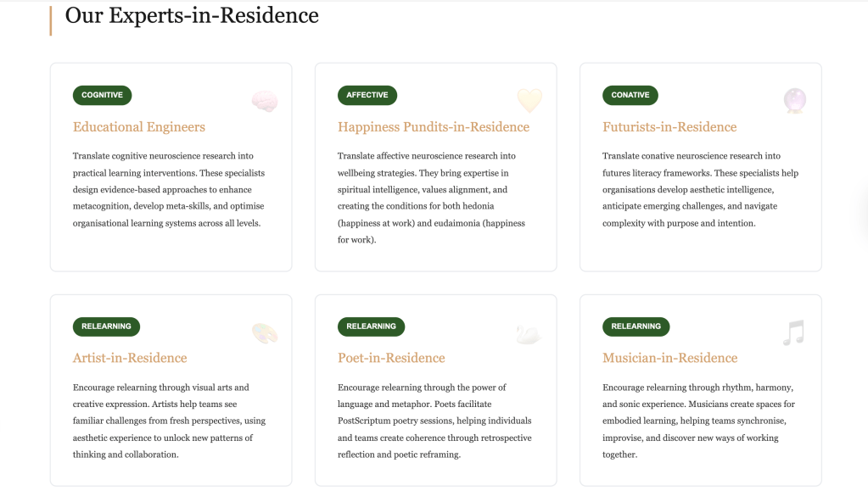Open the Musician-in-Residence title link
The width and height of the screenshot is (868, 491).
click(x=669, y=358)
